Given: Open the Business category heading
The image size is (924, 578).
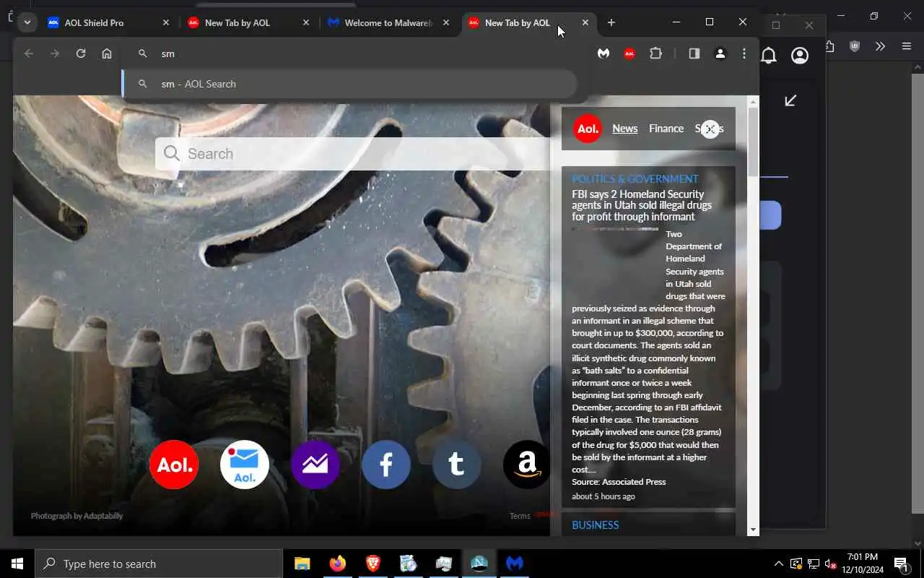Looking at the screenshot, I should coord(596,525).
